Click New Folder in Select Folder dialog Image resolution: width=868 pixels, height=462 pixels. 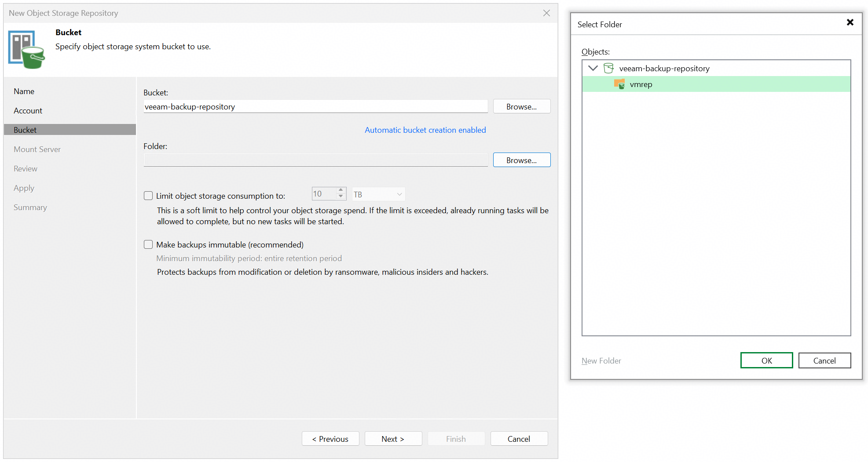(601, 361)
